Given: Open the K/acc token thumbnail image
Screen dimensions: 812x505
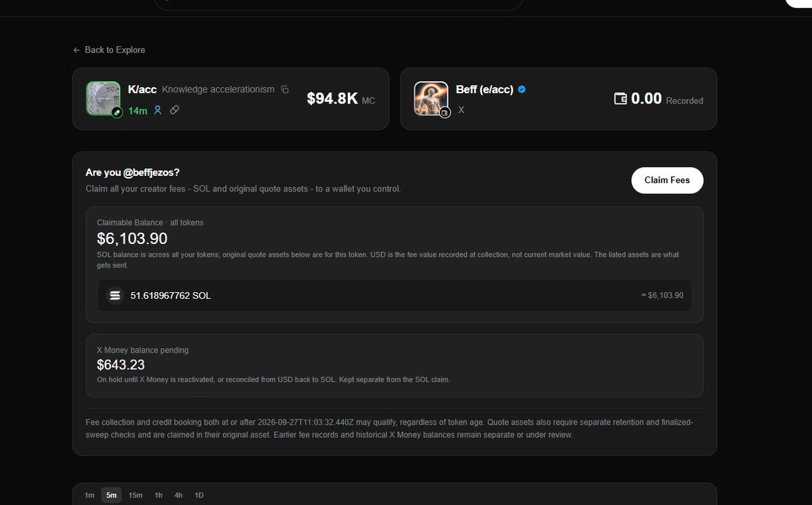Looking at the screenshot, I should pyautogui.click(x=104, y=99).
